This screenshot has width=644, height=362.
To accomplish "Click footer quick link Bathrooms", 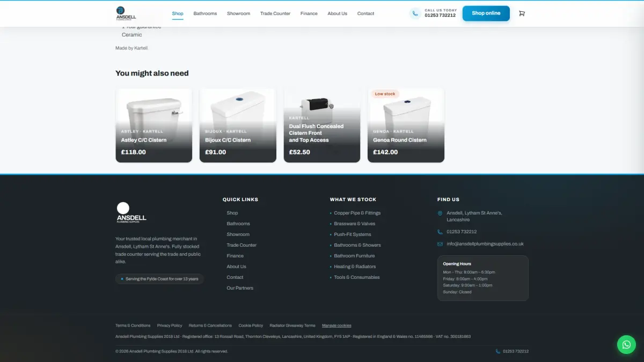I will point(238,224).
